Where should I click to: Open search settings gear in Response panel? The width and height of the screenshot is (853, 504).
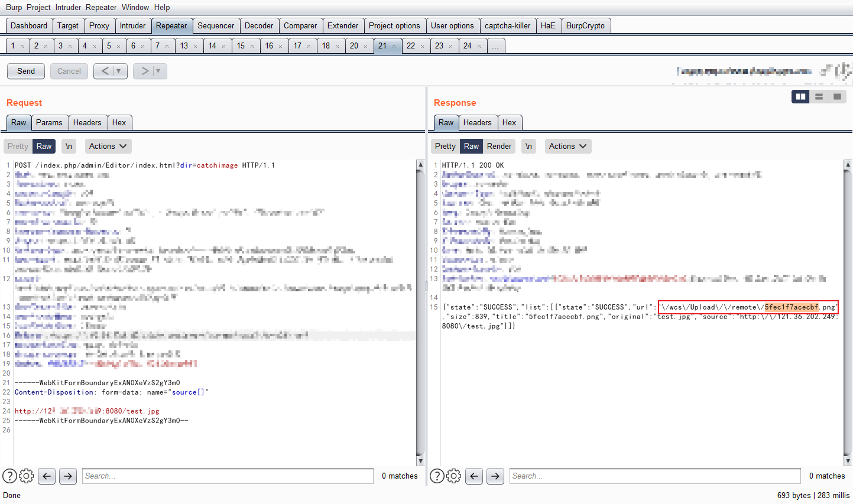pos(454,476)
